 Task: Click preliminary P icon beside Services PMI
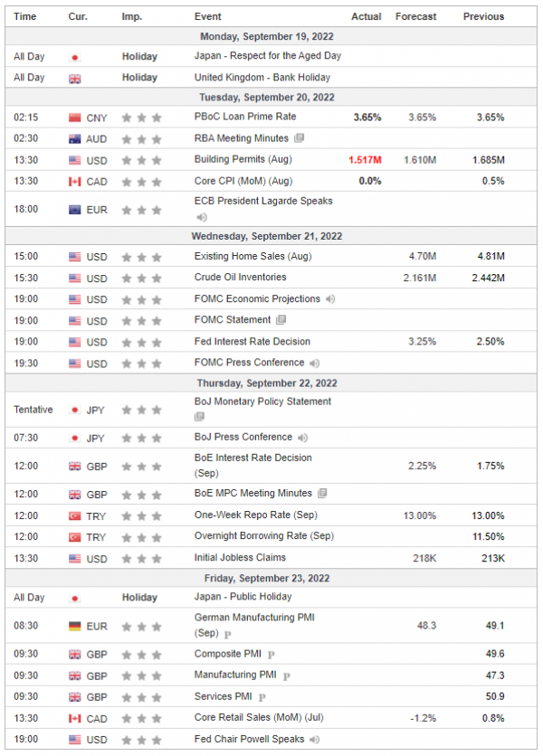point(262,697)
